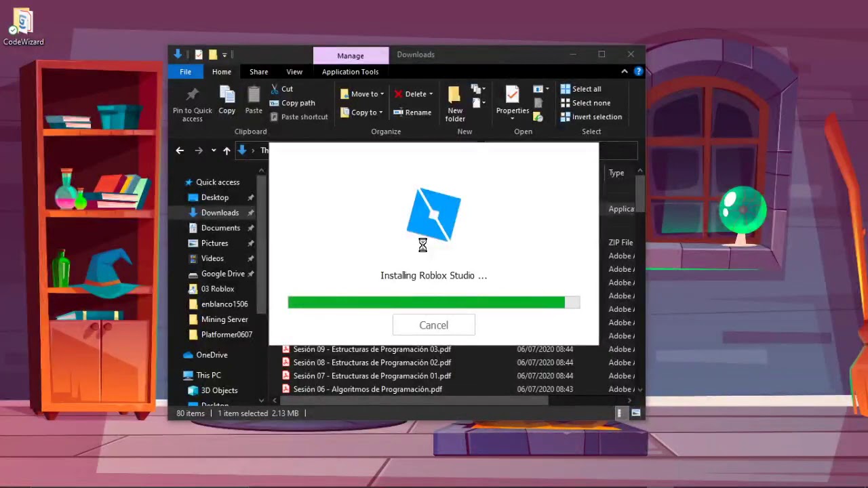Open the CodeWizard desktop shortcut

23,27
